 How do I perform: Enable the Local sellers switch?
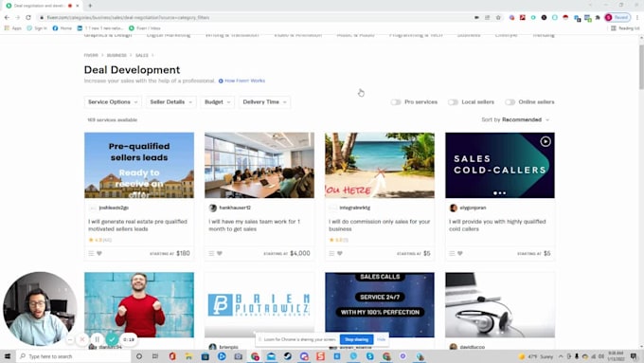click(453, 102)
